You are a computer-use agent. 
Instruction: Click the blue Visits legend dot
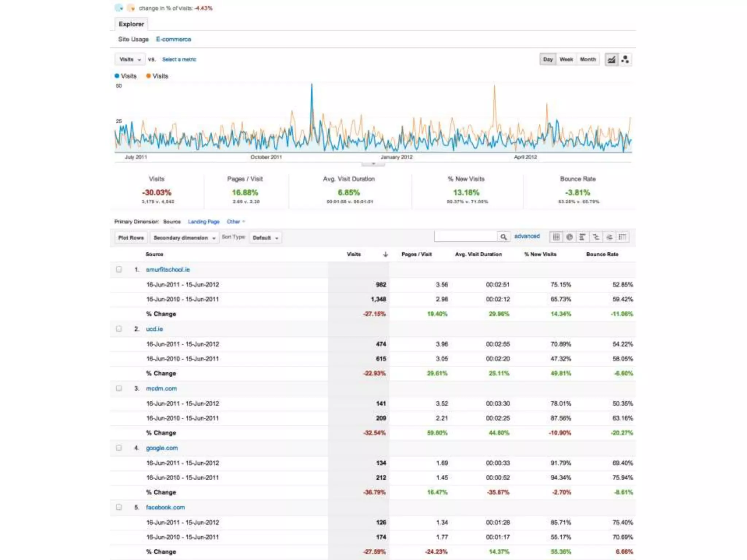(x=117, y=76)
